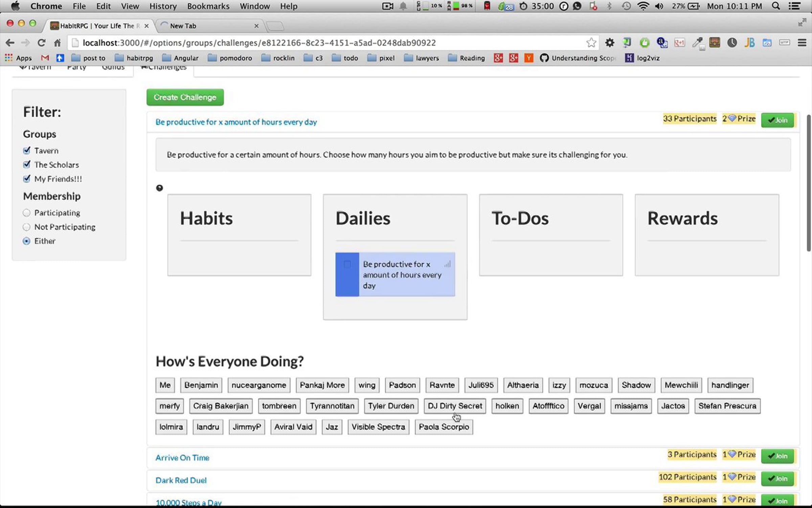Viewport: 812px width, 508px height.
Task: Open Chrome hamburger menu icon
Action: tap(802, 43)
